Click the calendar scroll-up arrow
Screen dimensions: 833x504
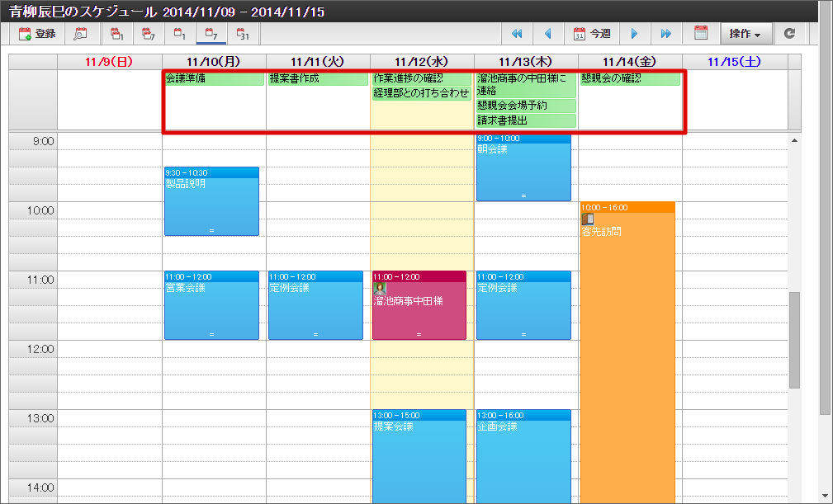click(x=794, y=140)
